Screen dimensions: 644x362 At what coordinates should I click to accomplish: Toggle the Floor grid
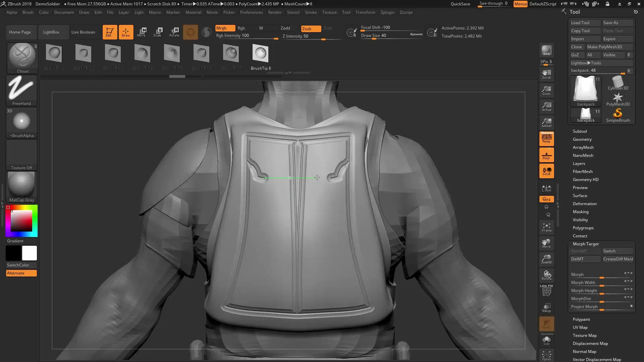pyautogui.click(x=546, y=155)
